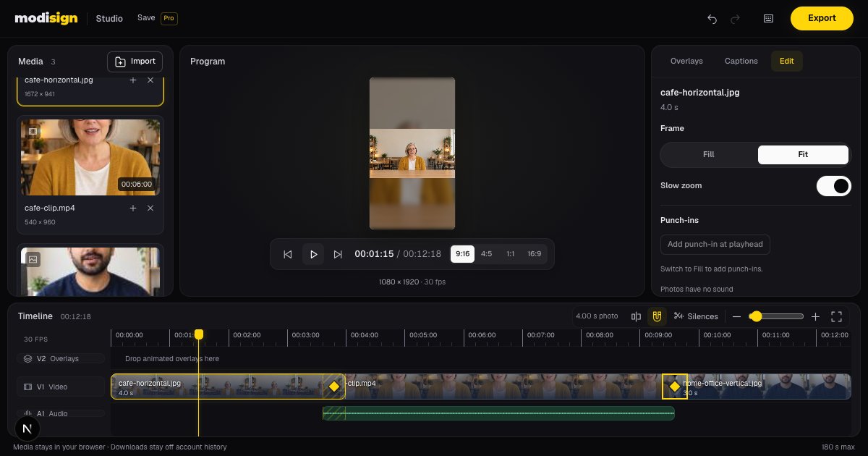Click the undo arrow icon
The height and width of the screenshot is (456, 868).
click(712, 19)
